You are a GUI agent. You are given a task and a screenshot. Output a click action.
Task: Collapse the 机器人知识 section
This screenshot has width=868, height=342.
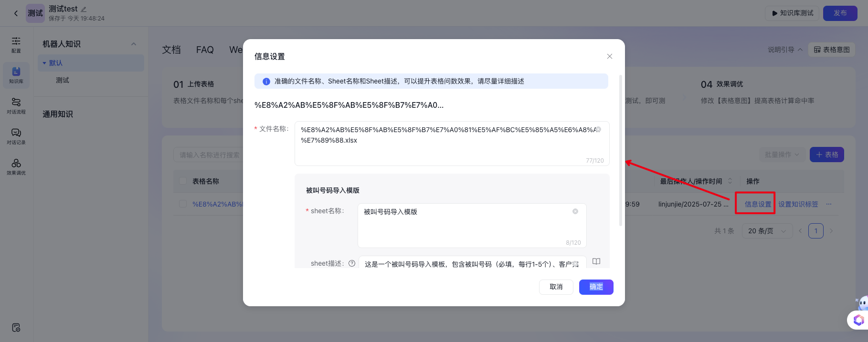point(134,44)
